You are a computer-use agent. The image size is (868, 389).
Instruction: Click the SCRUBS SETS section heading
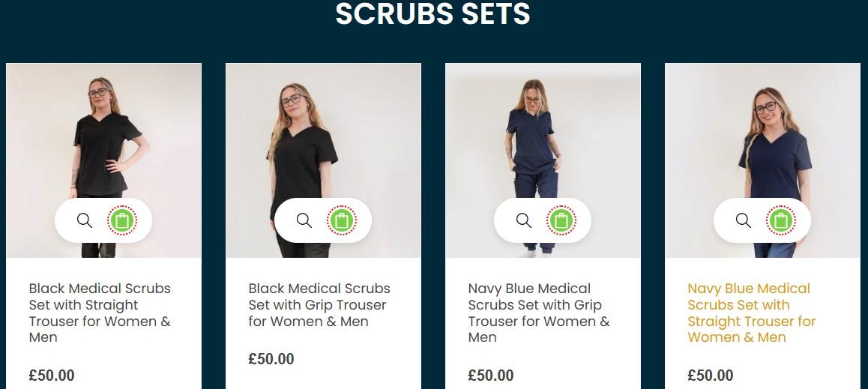click(x=433, y=13)
